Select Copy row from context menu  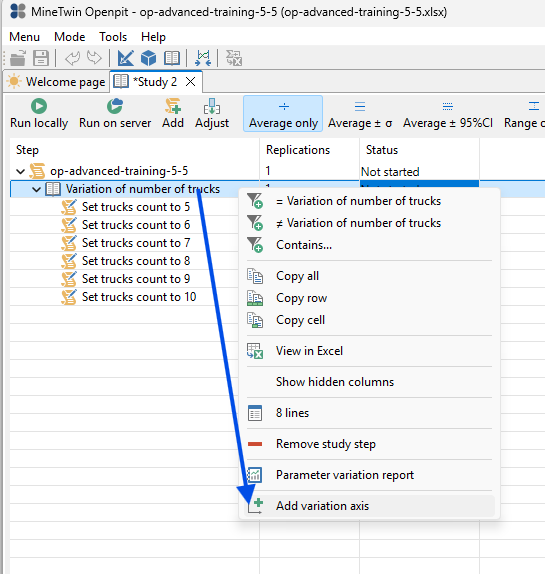370,298
